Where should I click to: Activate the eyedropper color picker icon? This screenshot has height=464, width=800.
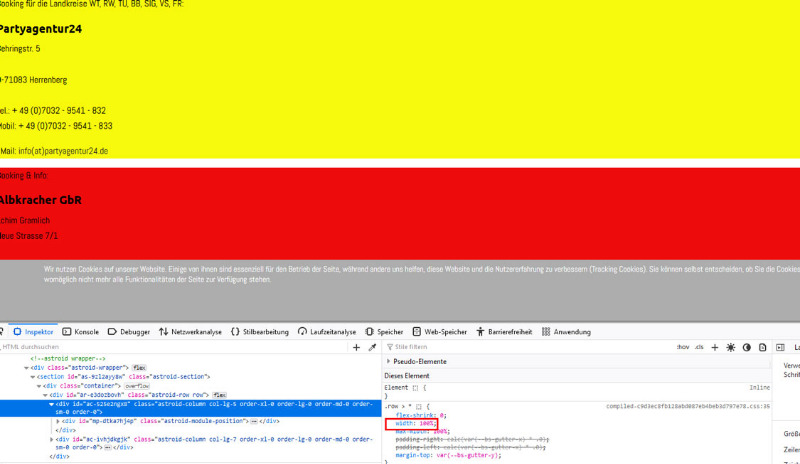372,347
